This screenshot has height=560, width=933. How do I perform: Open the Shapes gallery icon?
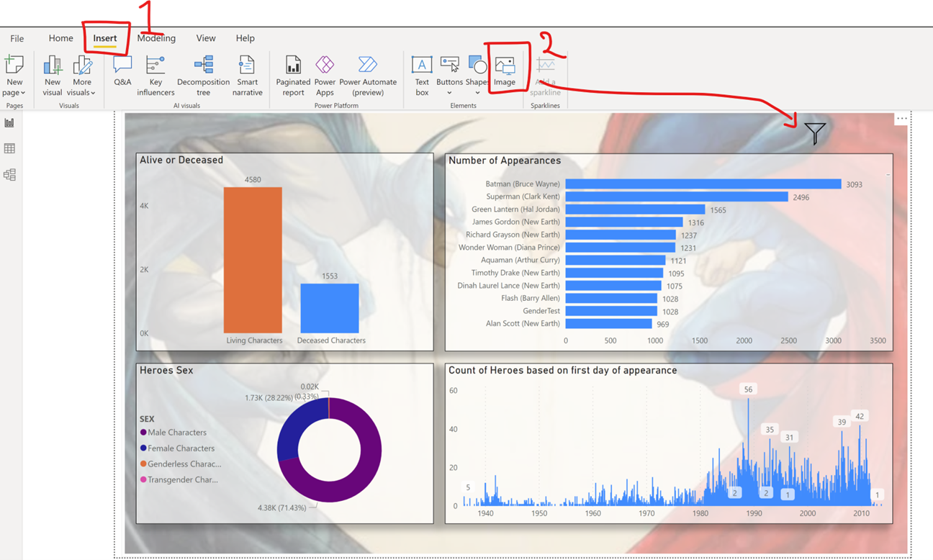477,66
